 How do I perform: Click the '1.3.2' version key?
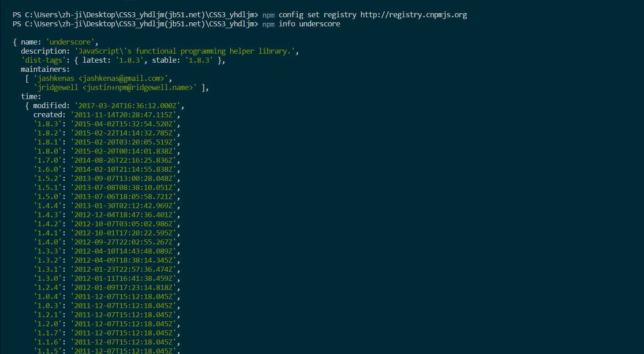tap(48, 260)
